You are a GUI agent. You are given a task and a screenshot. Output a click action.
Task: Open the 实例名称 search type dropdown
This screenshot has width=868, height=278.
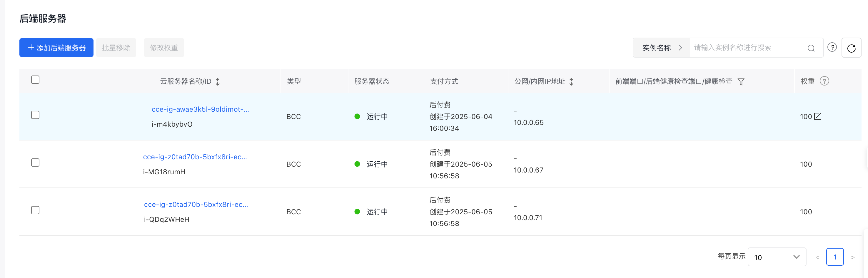click(x=661, y=48)
